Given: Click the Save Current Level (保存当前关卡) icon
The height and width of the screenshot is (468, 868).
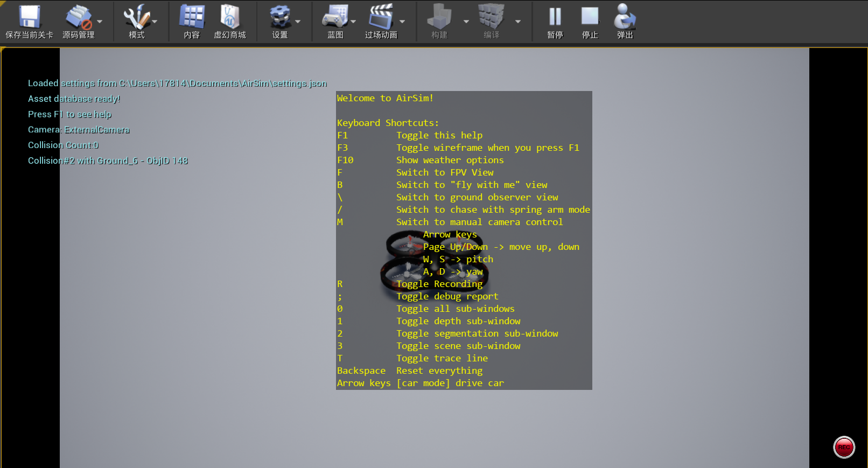Looking at the screenshot, I should tap(30, 17).
